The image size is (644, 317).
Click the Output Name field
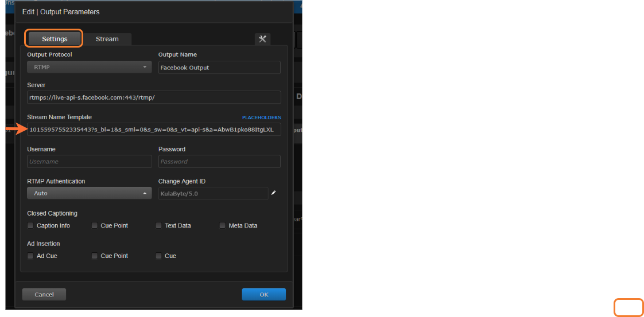(x=219, y=68)
